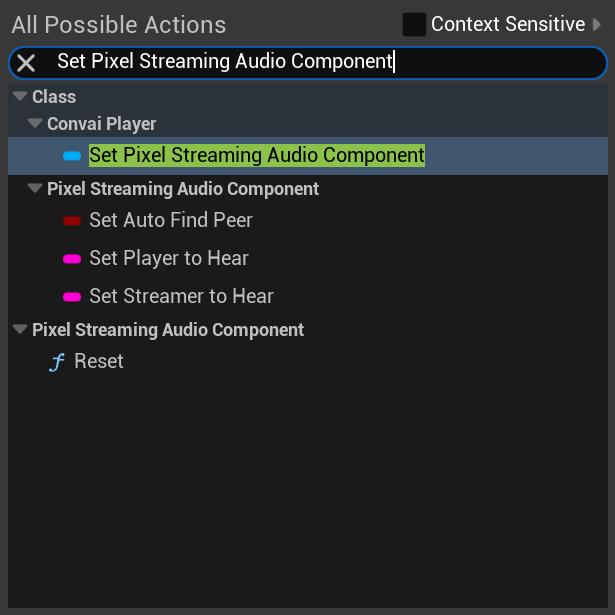Select Set Pixel Streaming Audio Component action
615x615 pixels.
[308, 156]
